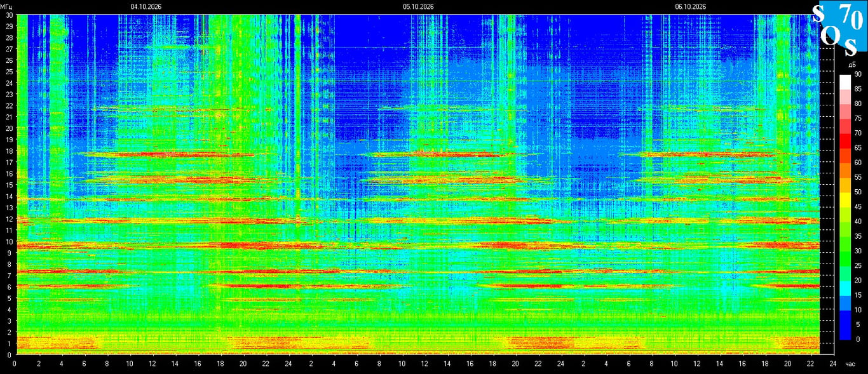Image resolution: width=868 pixels, height=374 pixels.
Task: Pick the white top segment of the dB color scale
Action: 845,82
